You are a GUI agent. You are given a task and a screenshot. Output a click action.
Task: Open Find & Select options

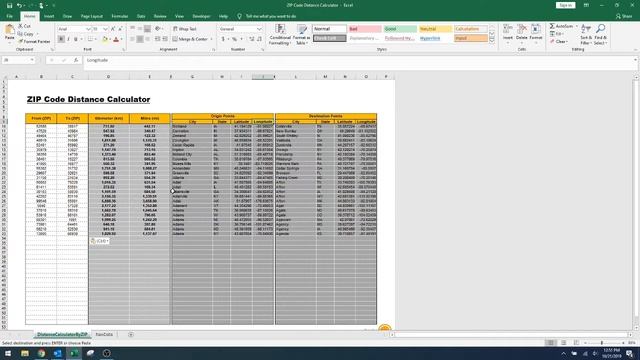(x=600, y=34)
